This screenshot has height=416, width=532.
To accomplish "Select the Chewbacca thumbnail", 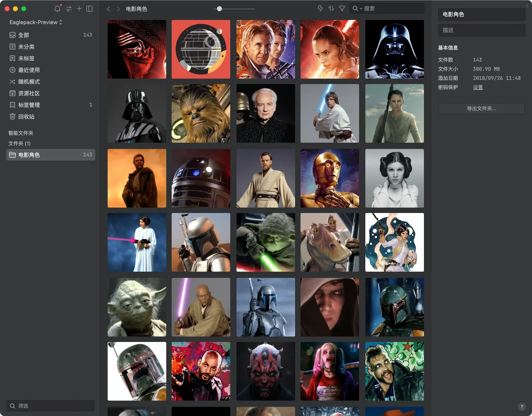I will point(201,114).
